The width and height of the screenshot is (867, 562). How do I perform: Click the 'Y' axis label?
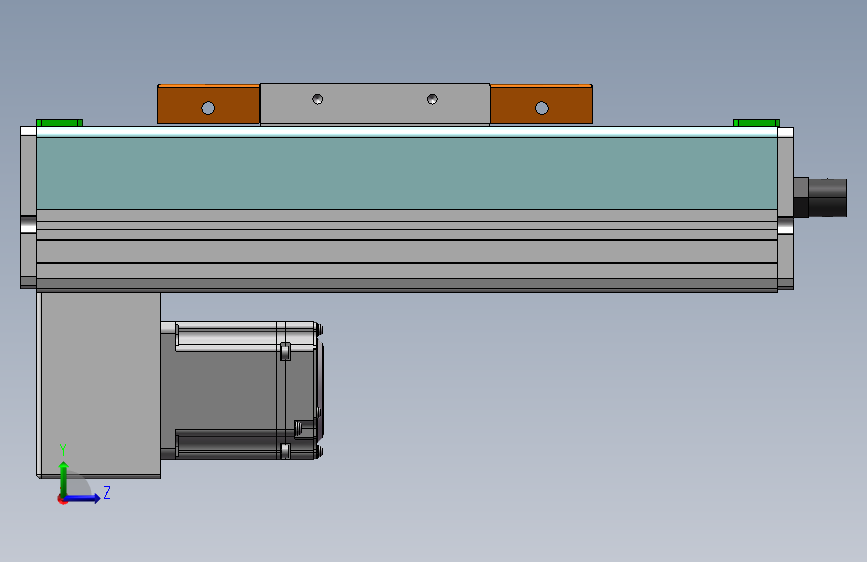click(63, 450)
